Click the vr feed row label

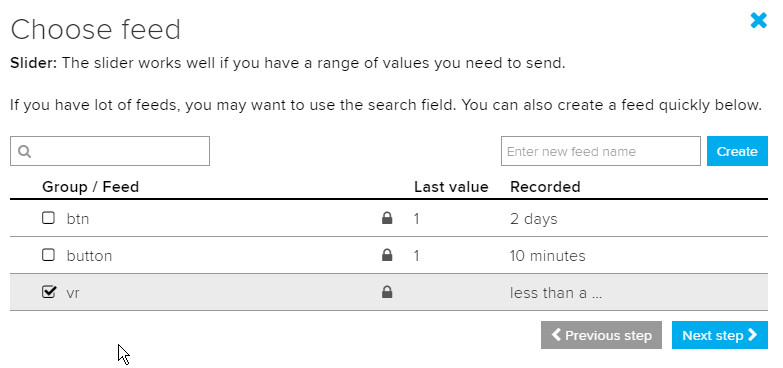pos(73,293)
